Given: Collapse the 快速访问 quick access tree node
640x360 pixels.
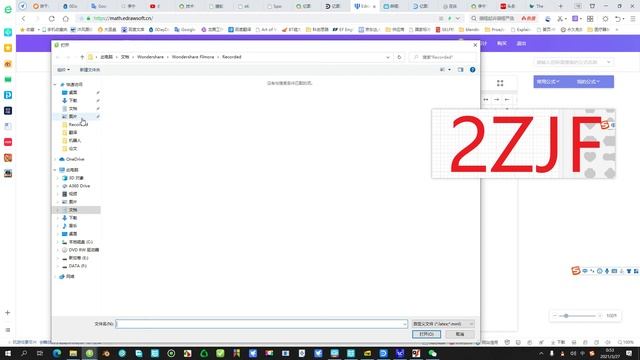Looking at the screenshot, I should 55,84.
